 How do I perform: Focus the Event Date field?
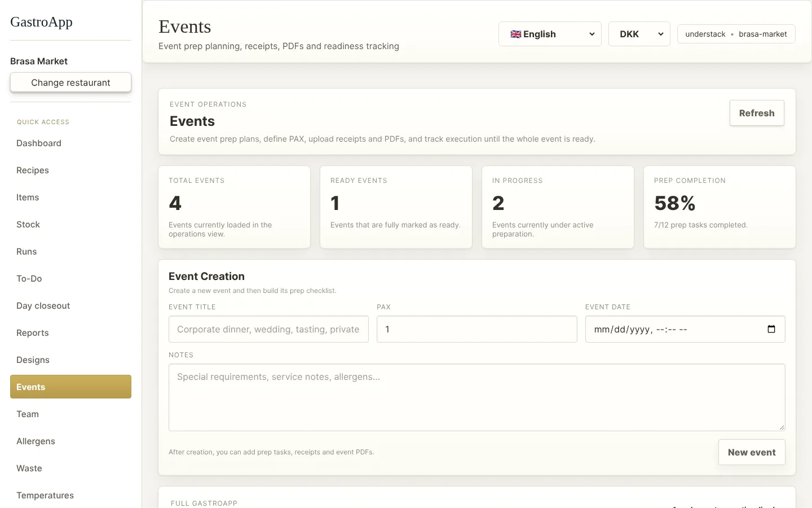(685, 329)
